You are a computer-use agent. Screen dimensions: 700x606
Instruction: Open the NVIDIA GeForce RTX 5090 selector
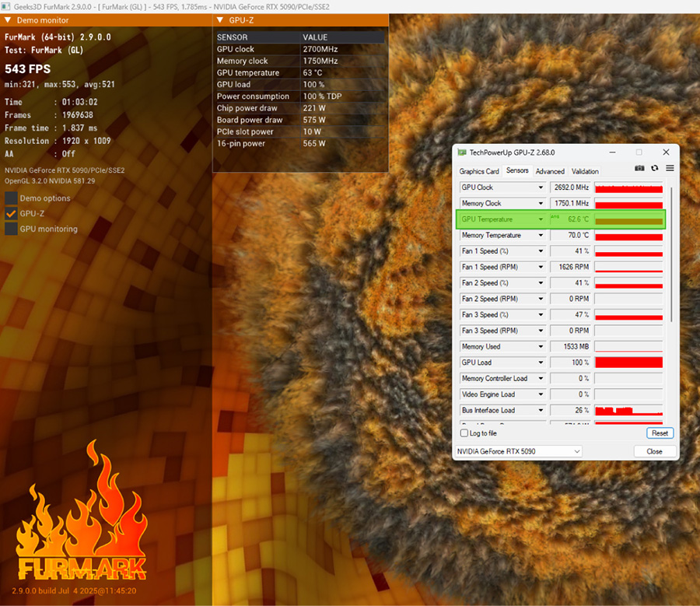517,451
